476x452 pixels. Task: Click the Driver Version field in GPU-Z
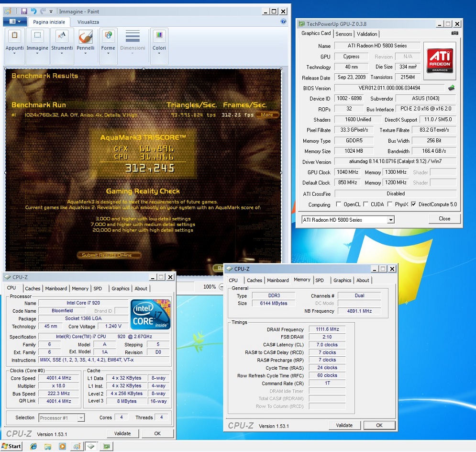click(x=395, y=162)
